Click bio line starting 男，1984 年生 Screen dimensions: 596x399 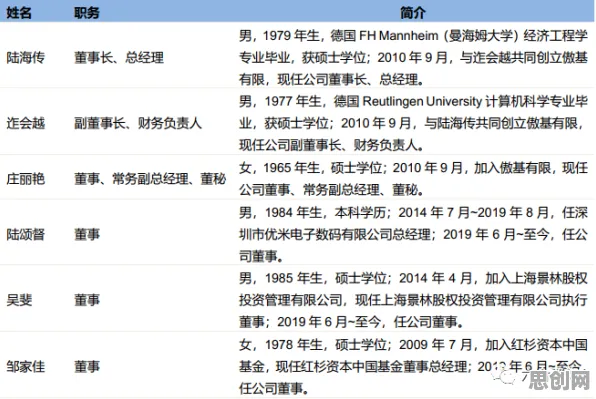point(414,212)
